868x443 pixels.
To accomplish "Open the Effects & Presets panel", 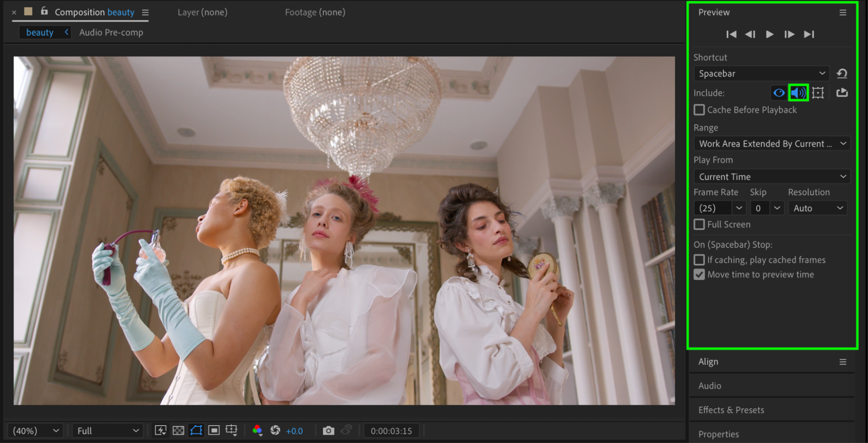I will pyautogui.click(x=731, y=410).
